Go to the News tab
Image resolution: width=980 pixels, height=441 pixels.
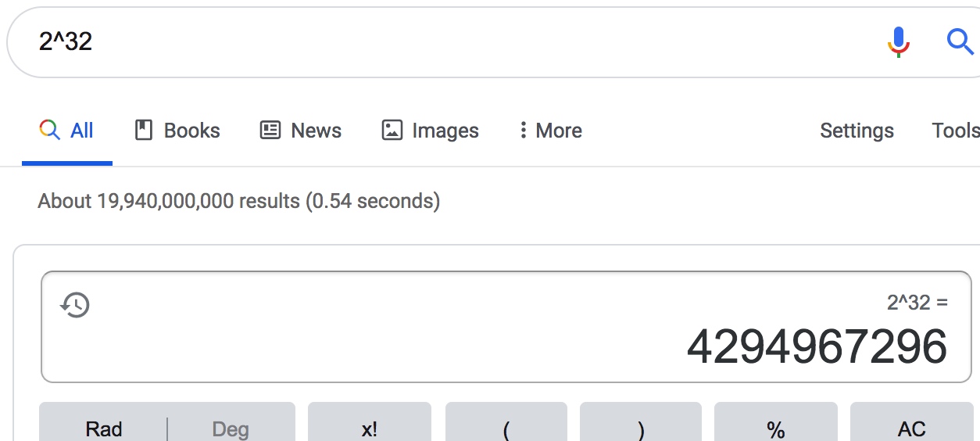pos(301,131)
